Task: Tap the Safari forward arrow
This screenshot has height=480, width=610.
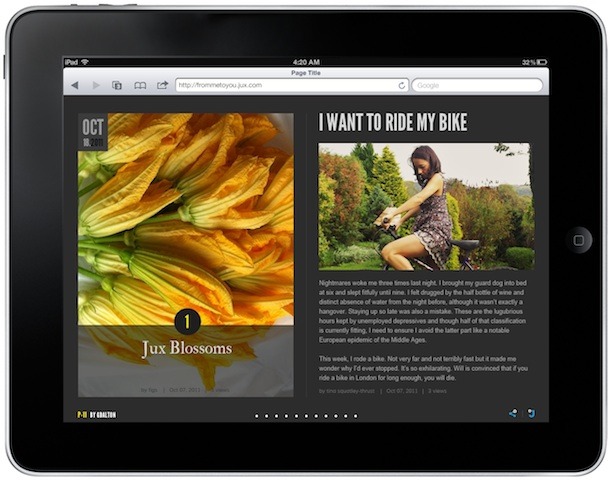Action: [96, 86]
